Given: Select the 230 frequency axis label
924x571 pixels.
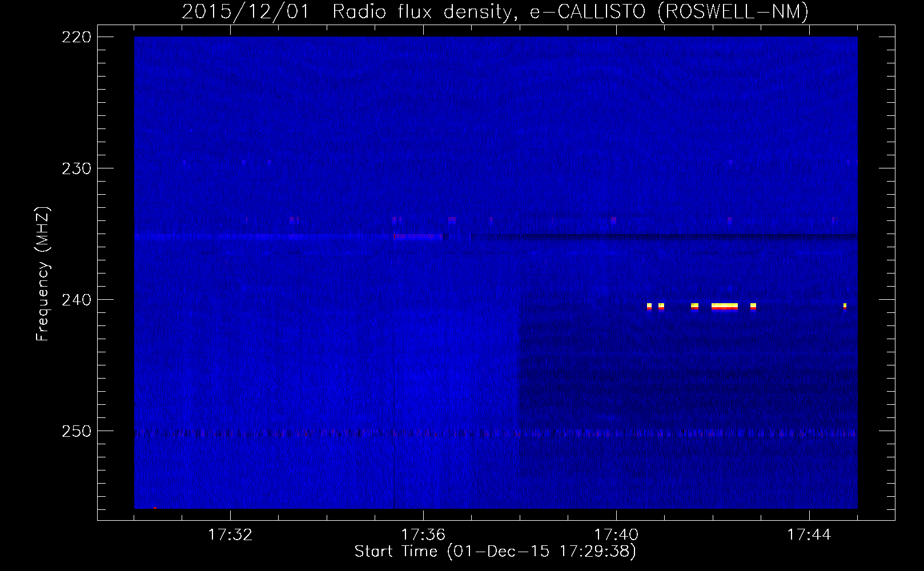Looking at the screenshot, I should tap(76, 168).
